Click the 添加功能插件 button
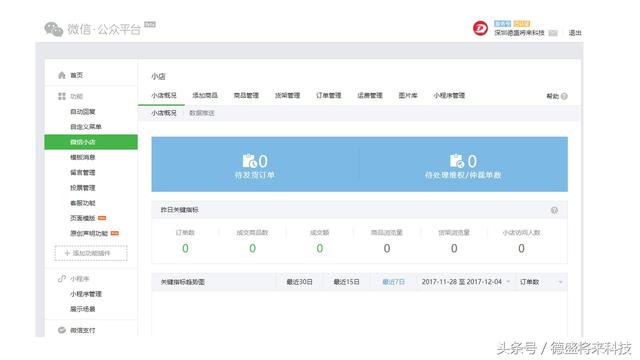Viewport: 640px width, 360px height. point(91,253)
